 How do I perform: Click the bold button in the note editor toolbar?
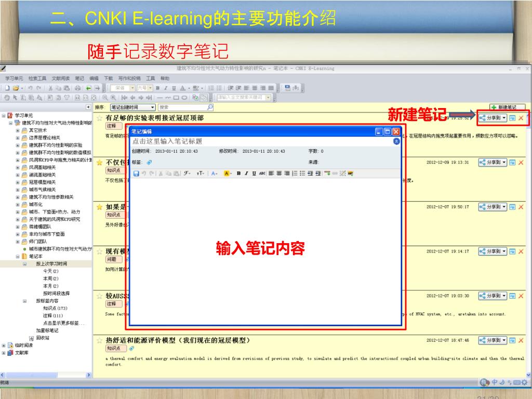pyautogui.click(x=238, y=174)
